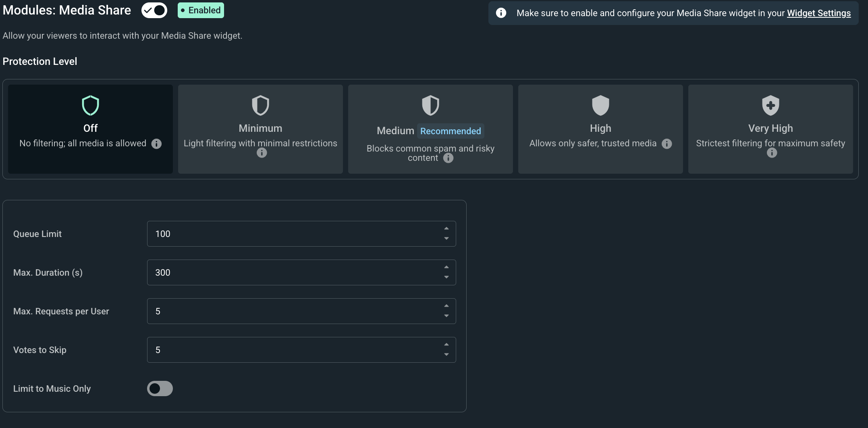
Task: Focus the Queue Limit input field
Action: (x=301, y=234)
